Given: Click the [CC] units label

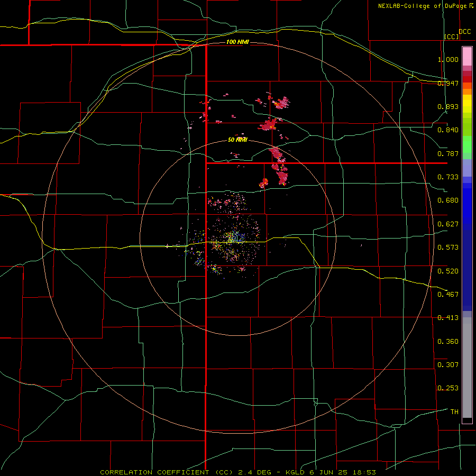Looking at the screenshot, I should pos(452,36).
